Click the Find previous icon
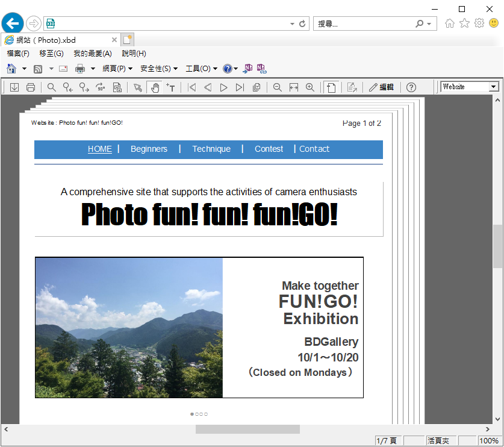This screenshot has height=447, width=504. (68, 87)
